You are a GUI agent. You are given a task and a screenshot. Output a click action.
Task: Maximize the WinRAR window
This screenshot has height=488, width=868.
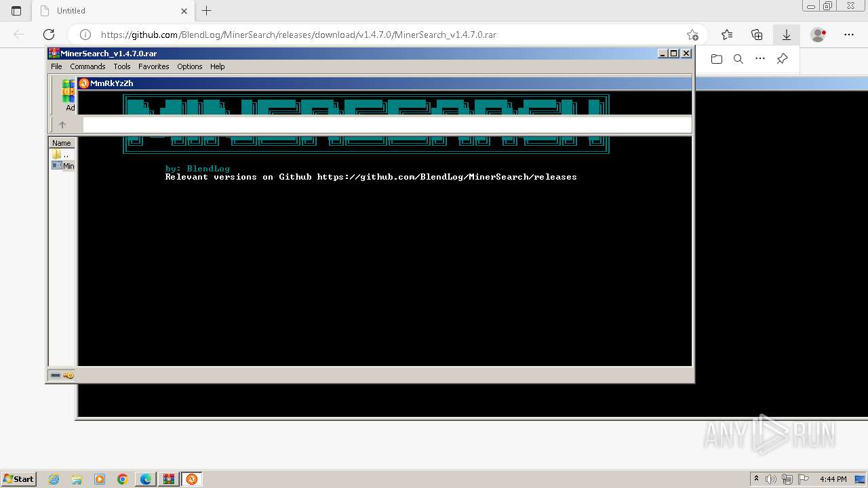point(674,54)
